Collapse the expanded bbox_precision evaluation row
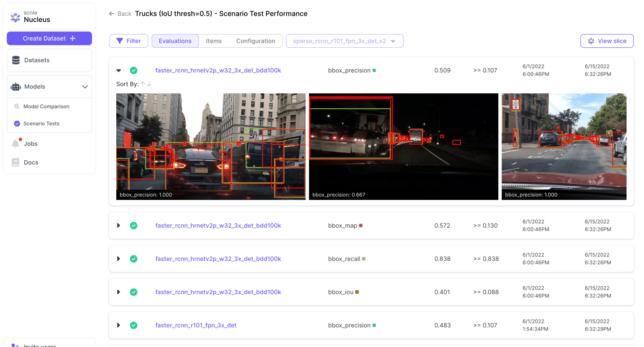The width and height of the screenshot is (644, 347). (x=119, y=70)
